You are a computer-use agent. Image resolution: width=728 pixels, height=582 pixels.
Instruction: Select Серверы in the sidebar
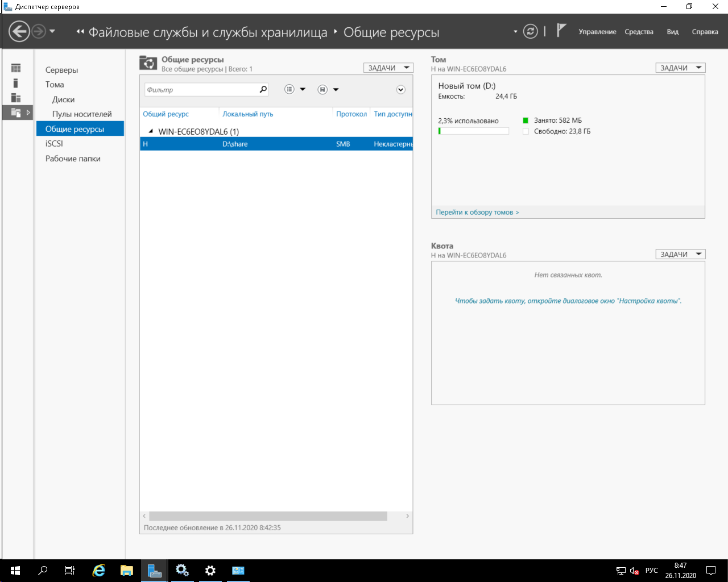pyautogui.click(x=61, y=70)
